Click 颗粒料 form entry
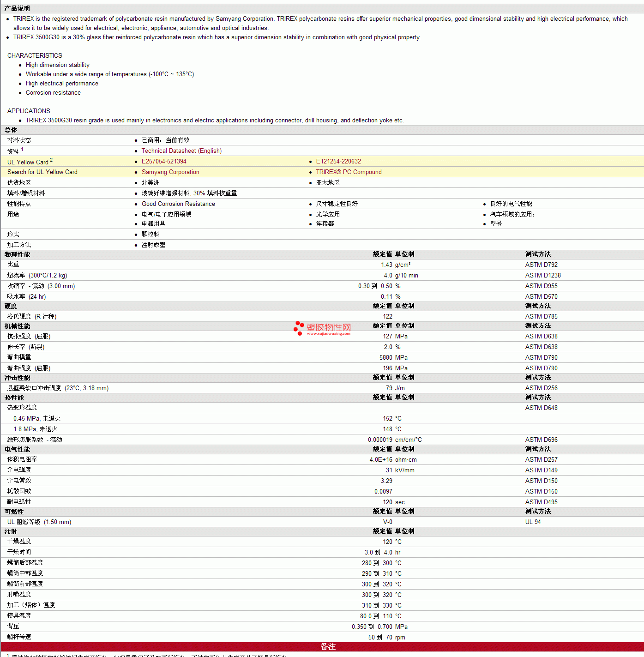644x657 pixels. point(150,235)
